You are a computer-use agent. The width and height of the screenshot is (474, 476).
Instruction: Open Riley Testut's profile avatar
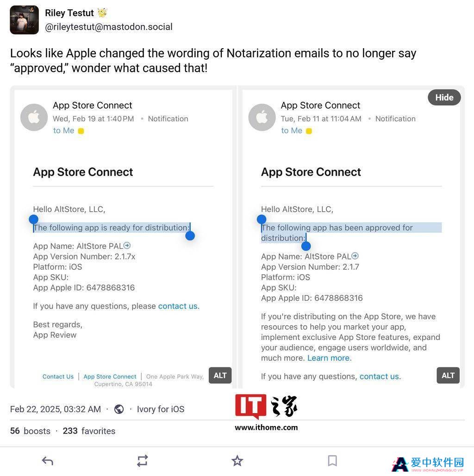click(25, 20)
